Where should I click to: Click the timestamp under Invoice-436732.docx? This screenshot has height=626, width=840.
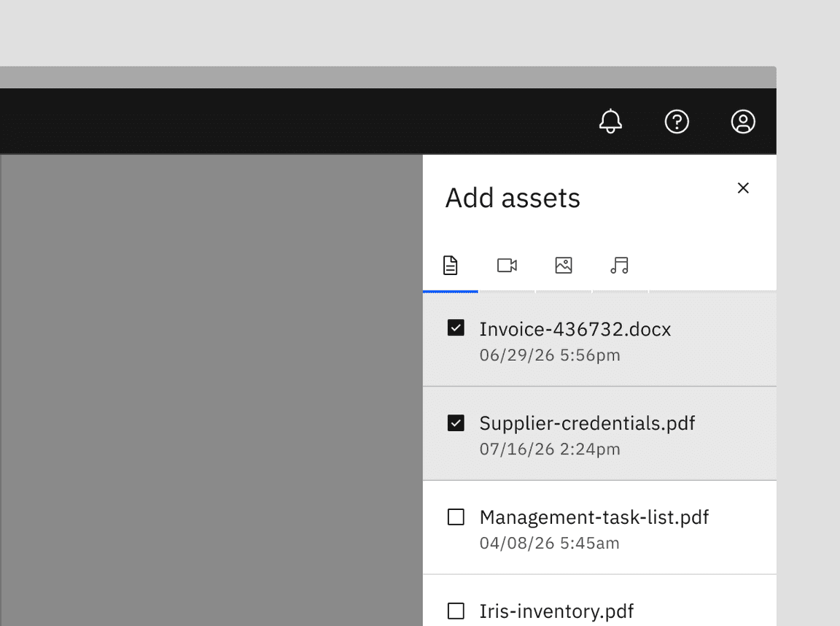pyautogui.click(x=549, y=355)
